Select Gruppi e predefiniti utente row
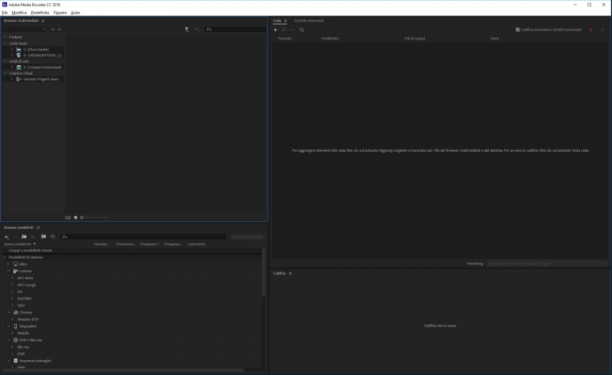Viewport: 612px width, 375px height. click(x=30, y=251)
